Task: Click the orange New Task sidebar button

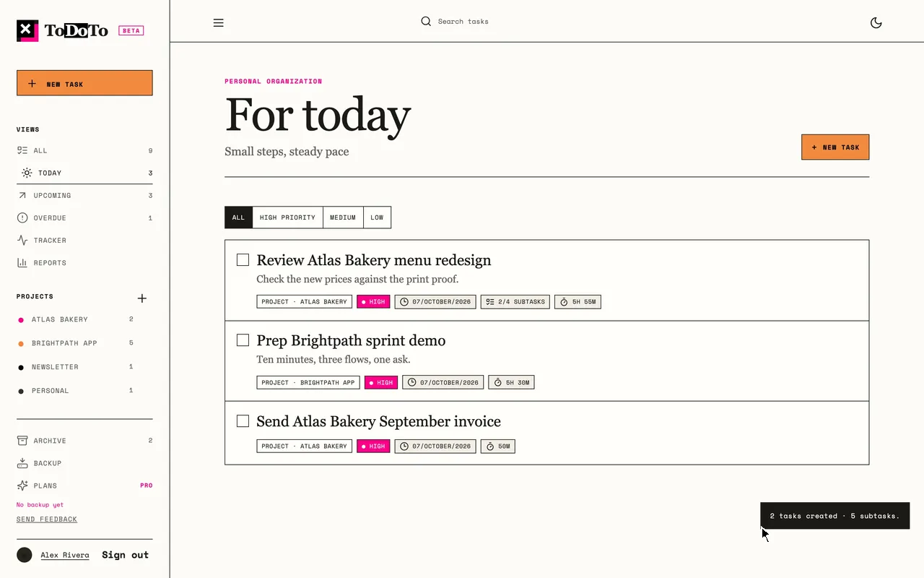Action: point(84,83)
